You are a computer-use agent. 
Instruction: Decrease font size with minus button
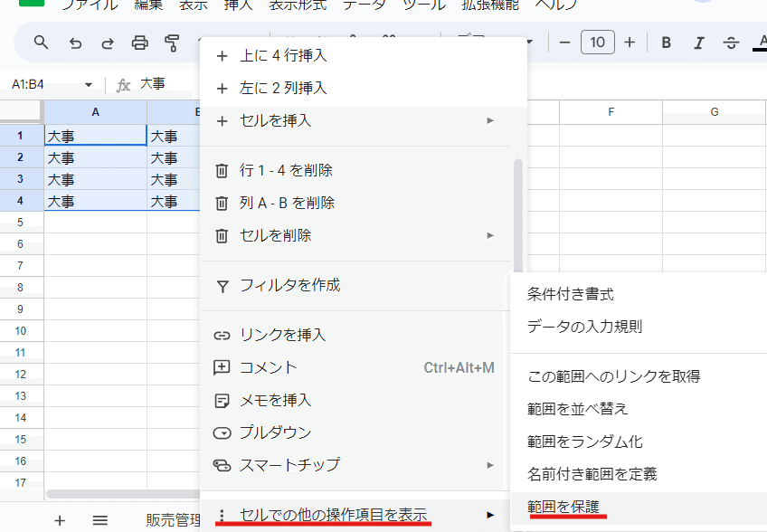[564, 43]
